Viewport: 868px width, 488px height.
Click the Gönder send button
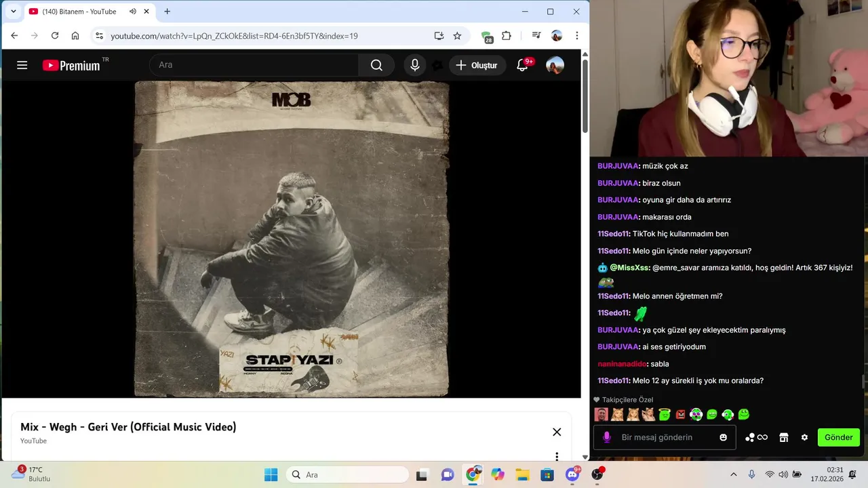[x=838, y=437]
